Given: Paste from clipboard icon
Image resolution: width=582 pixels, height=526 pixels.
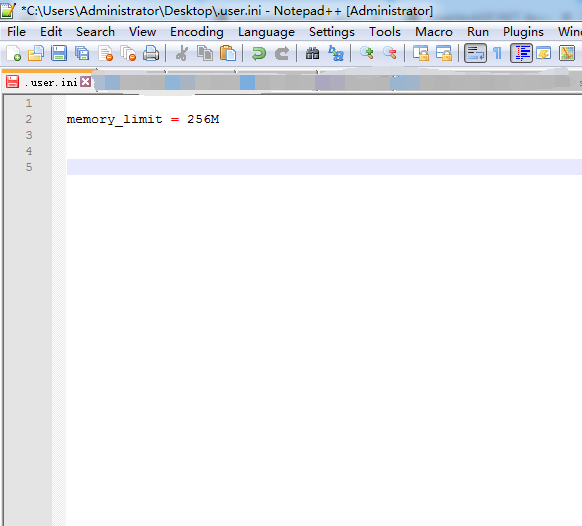Looking at the screenshot, I should [x=228, y=53].
